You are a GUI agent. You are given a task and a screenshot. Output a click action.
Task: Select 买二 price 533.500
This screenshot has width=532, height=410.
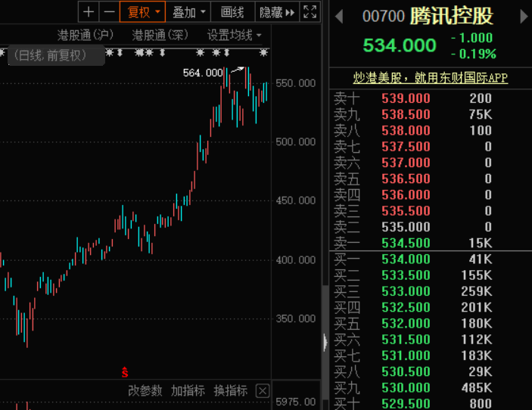pyautogui.click(x=406, y=275)
